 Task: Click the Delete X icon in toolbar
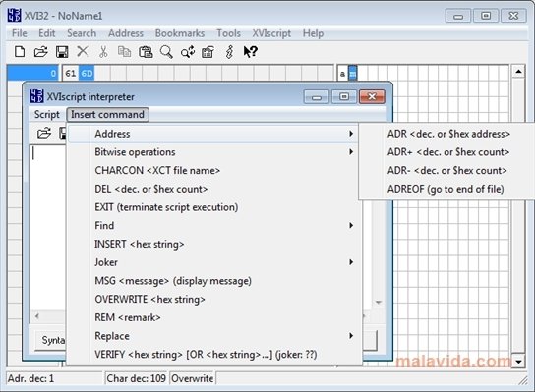click(83, 51)
